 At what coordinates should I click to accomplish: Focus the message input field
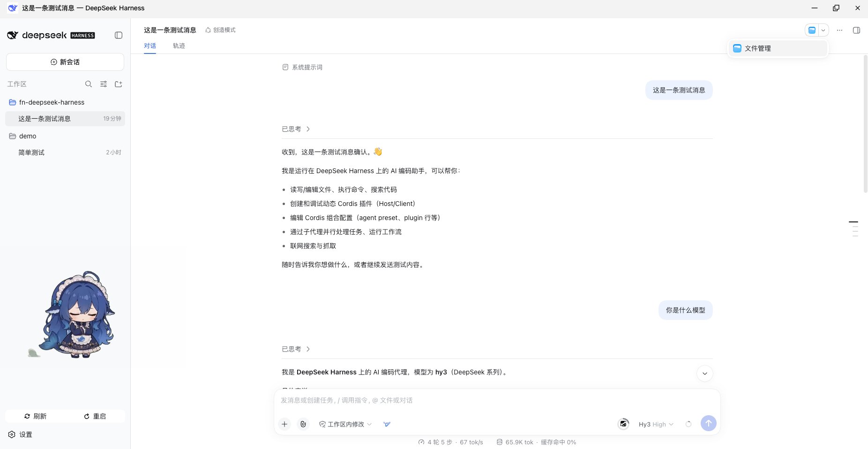click(x=497, y=400)
